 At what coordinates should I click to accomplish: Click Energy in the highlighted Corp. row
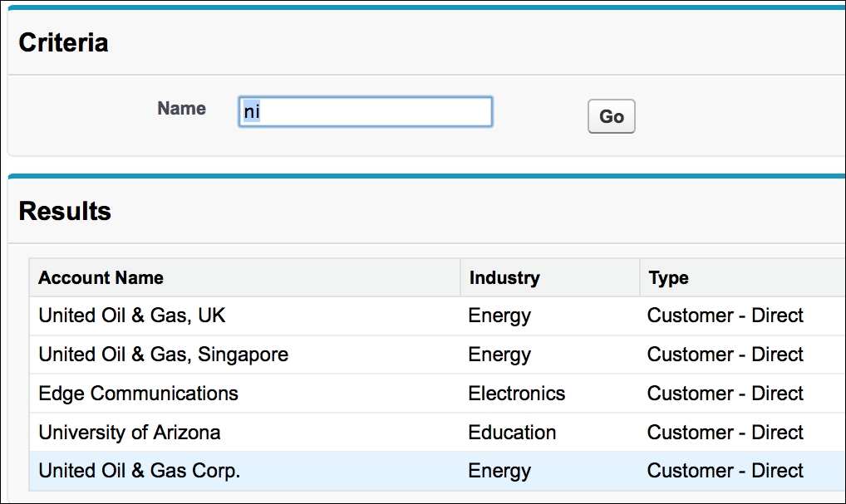tap(499, 471)
